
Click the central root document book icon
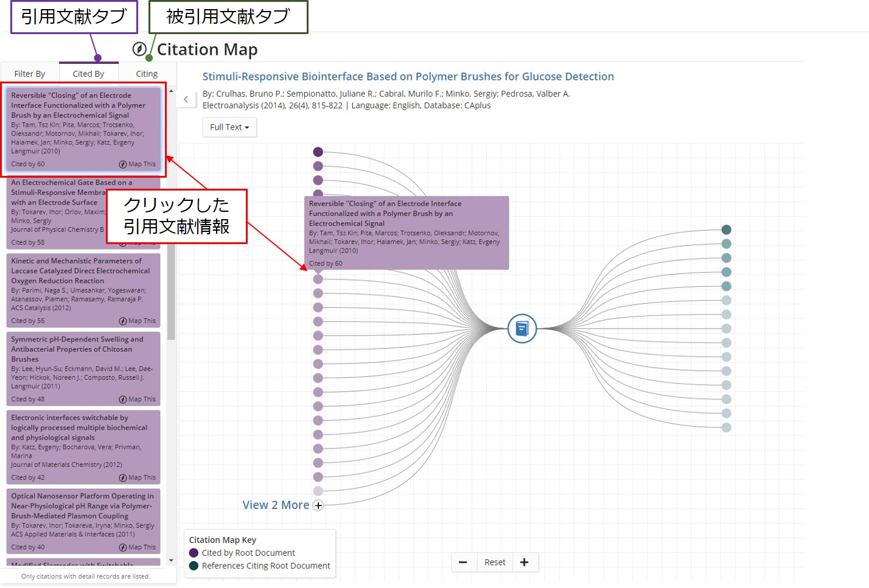[522, 329]
